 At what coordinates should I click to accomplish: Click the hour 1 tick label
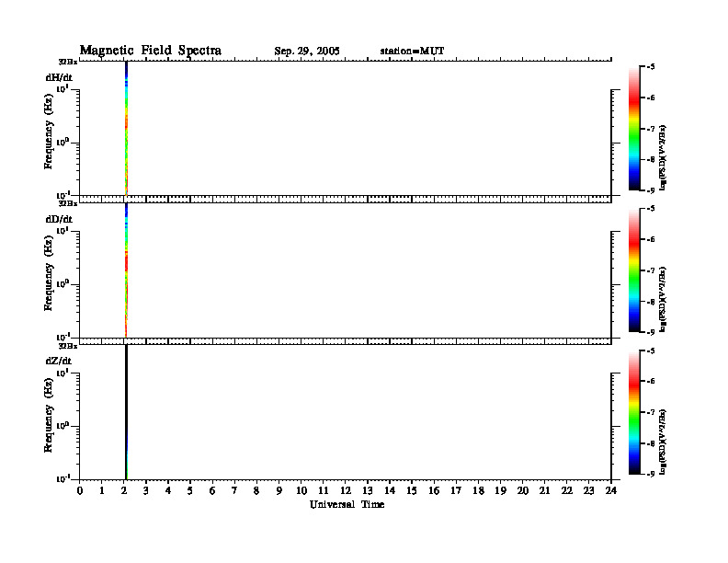102,490
